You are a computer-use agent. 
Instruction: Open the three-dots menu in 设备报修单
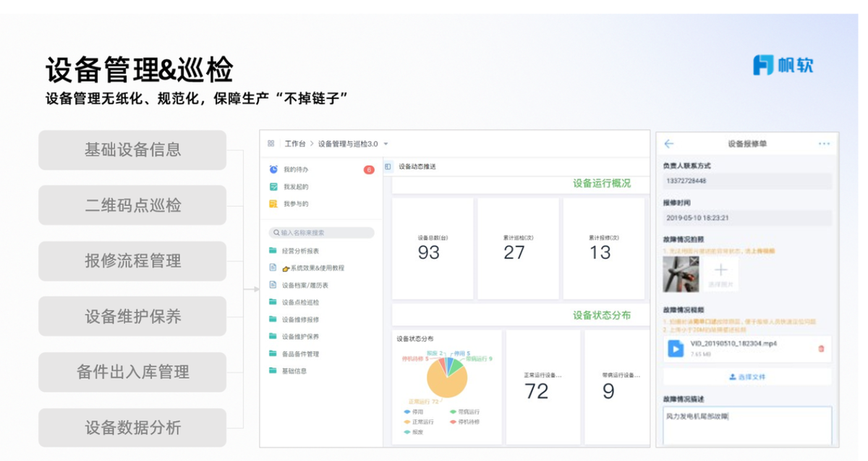(x=824, y=143)
